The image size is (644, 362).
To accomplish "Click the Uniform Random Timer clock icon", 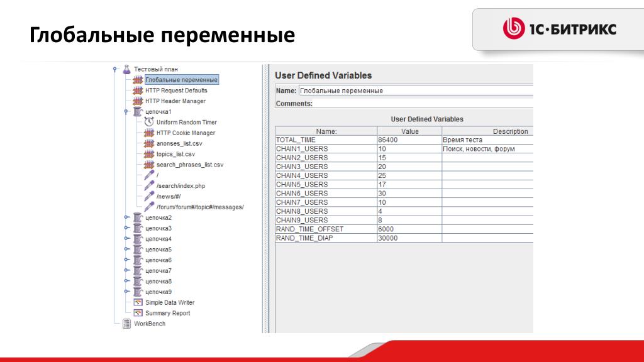I will (x=149, y=122).
